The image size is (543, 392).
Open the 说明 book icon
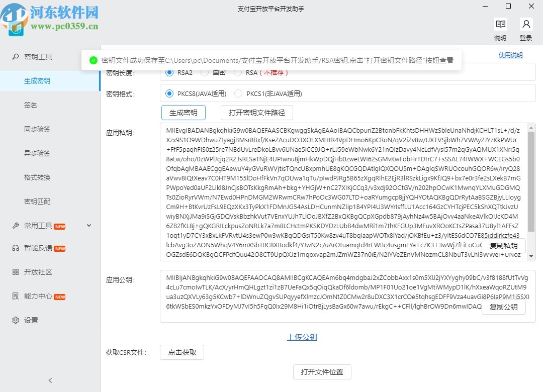[x=500, y=24]
